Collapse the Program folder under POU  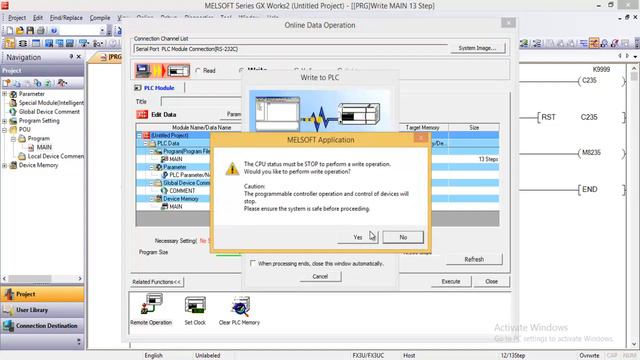(13, 139)
